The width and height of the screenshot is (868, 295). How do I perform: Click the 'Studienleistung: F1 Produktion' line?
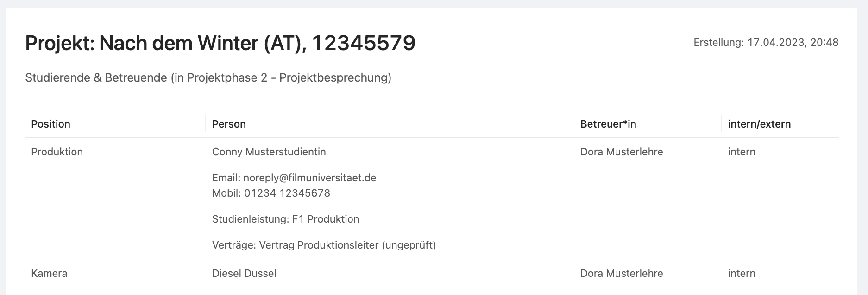[285, 219]
